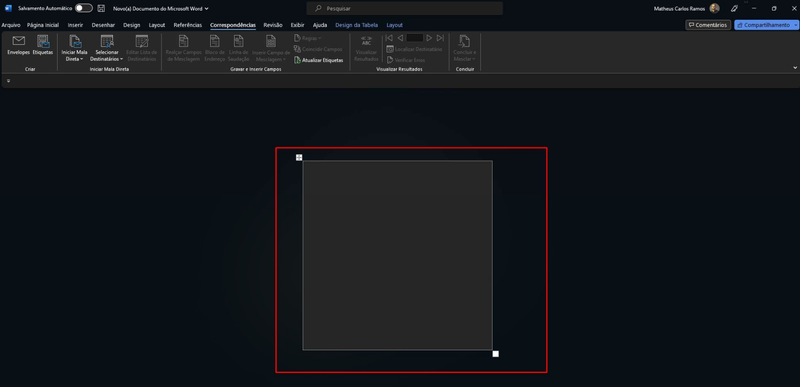The height and width of the screenshot is (387, 800).
Task: Go to next record arrow
Action: point(429,38)
